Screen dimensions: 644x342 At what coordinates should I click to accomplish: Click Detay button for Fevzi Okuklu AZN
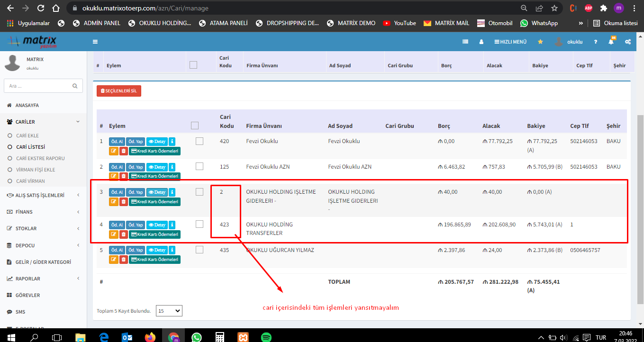pos(156,167)
